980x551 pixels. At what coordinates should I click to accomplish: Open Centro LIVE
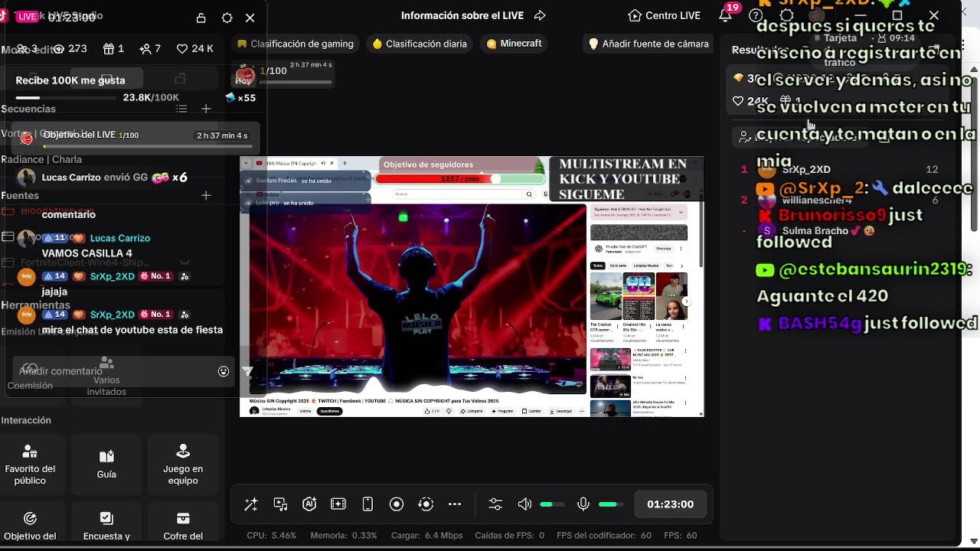(665, 15)
